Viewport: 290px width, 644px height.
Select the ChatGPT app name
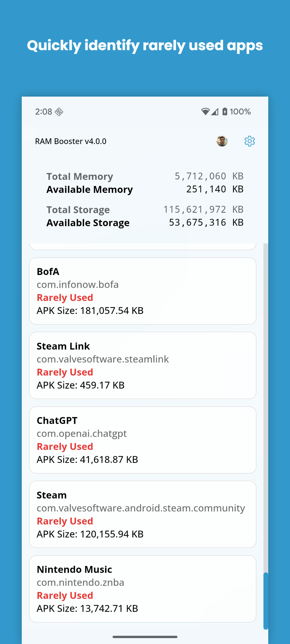coord(57,420)
